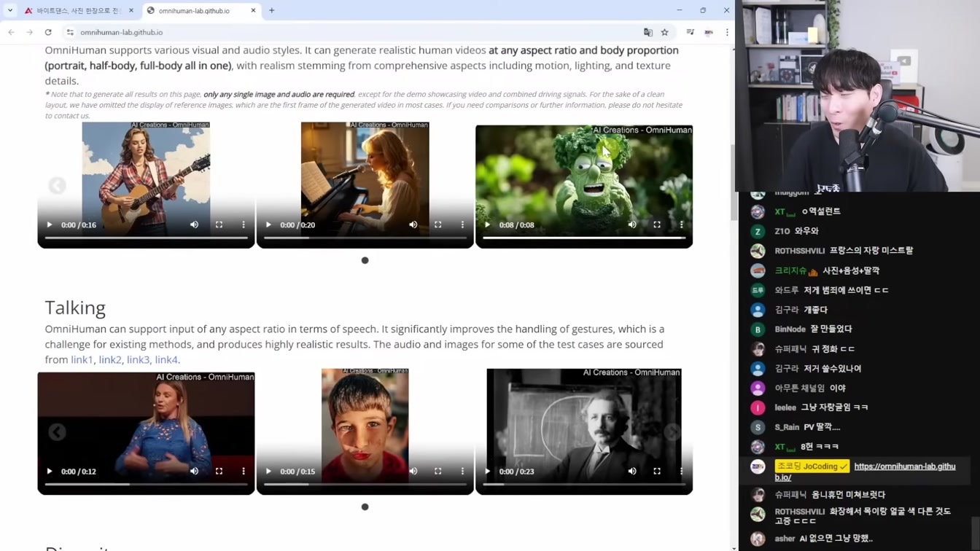
Task: Open a new browser tab
Action: (272, 10)
